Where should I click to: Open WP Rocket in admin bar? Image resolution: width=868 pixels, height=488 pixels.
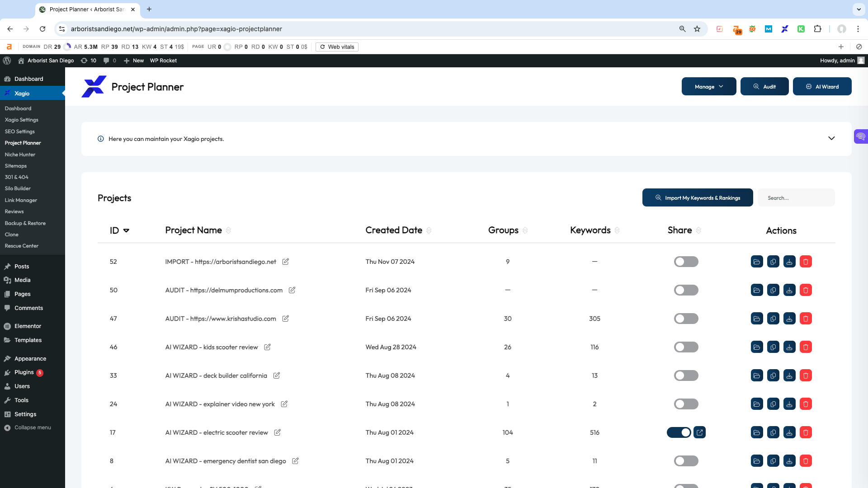[163, 61]
